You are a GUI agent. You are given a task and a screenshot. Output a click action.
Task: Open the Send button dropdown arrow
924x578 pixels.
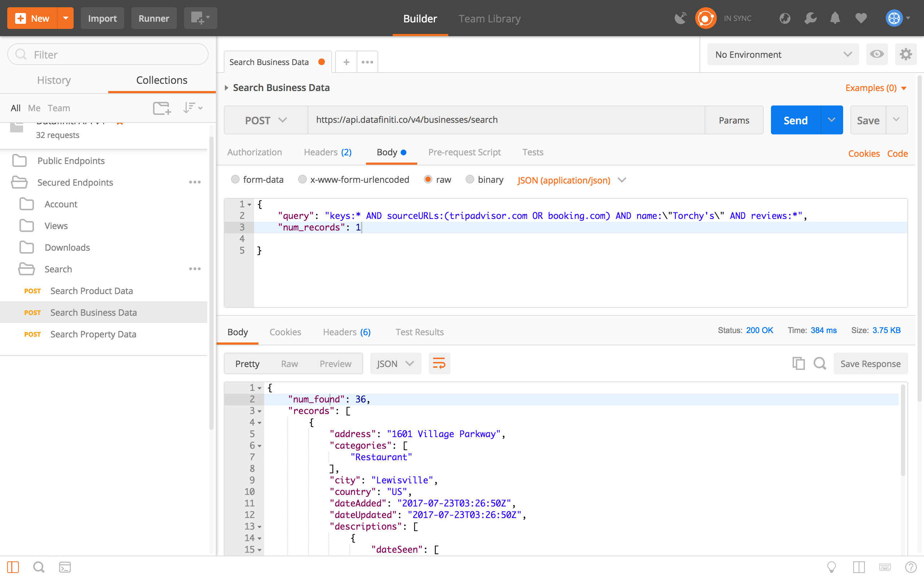tap(832, 120)
